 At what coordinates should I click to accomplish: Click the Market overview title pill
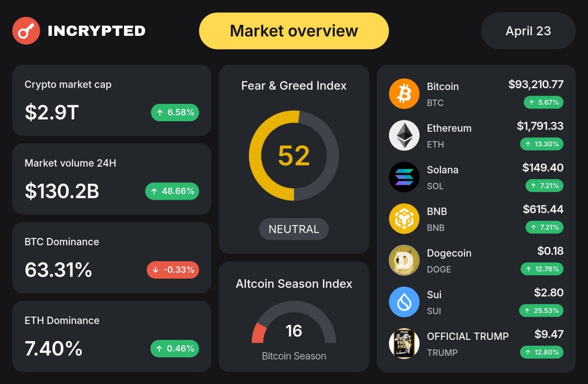coord(294,31)
